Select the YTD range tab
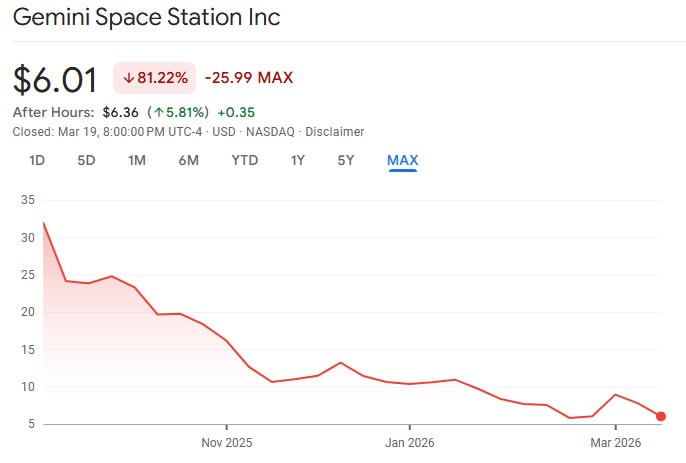 [244, 160]
